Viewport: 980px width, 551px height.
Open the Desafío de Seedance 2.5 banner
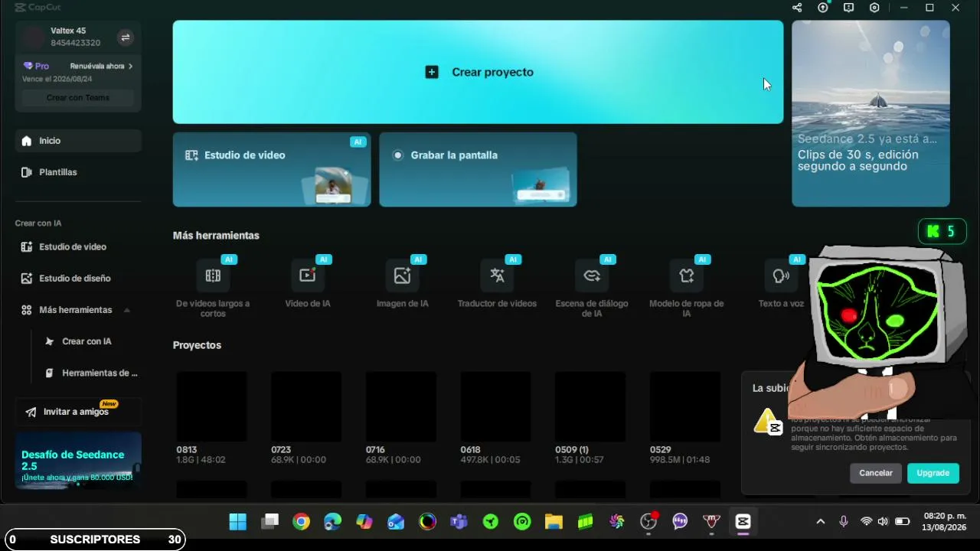pos(78,461)
